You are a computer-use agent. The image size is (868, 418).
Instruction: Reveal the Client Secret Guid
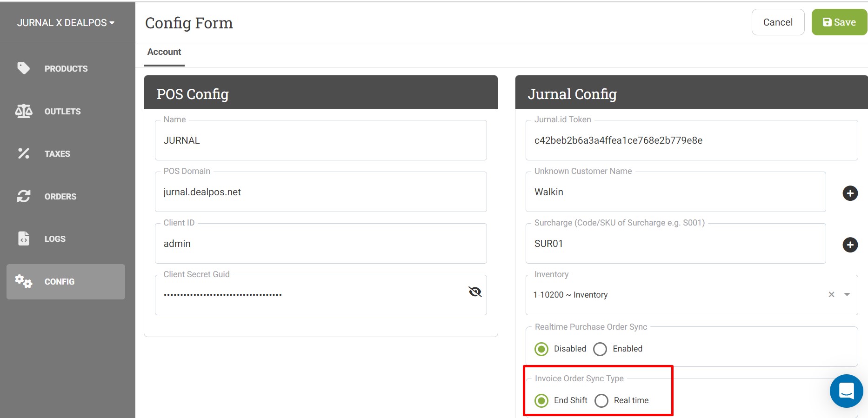point(475,292)
